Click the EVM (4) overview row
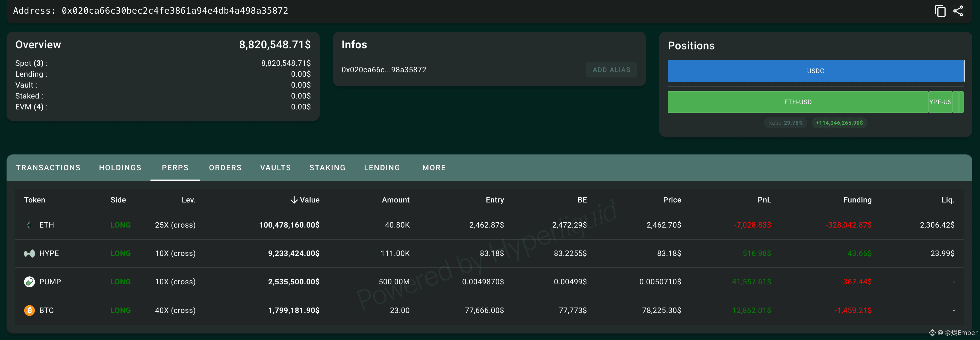980x340 pixels. pyautogui.click(x=163, y=107)
